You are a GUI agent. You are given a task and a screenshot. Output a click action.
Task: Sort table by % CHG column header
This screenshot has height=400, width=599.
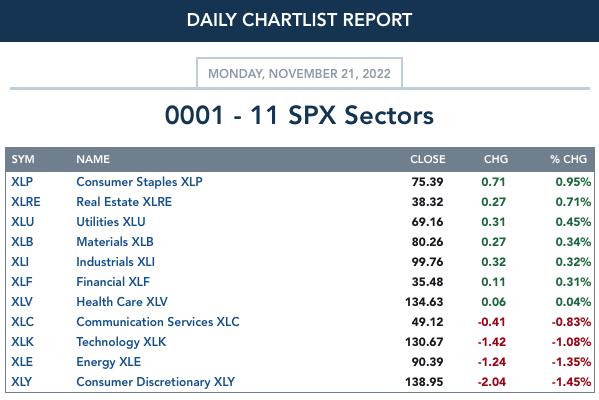pyautogui.click(x=568, y=159)
